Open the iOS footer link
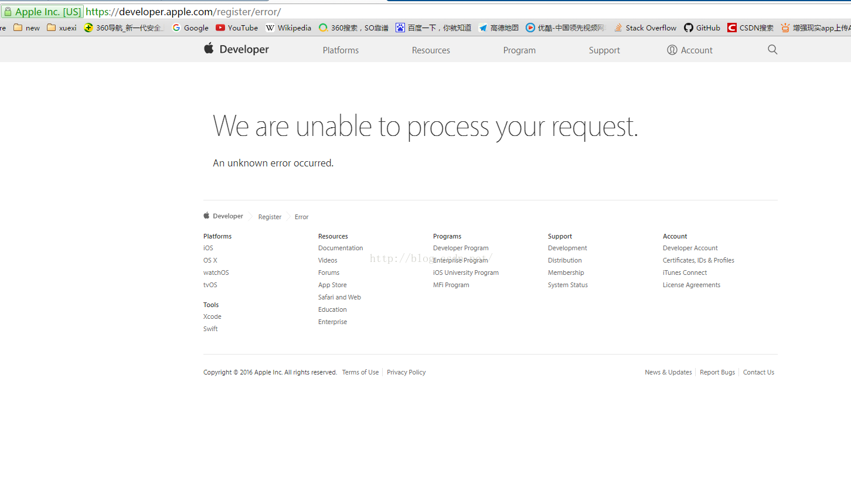The height and width of the screenshot is (504, 851). point(208,248)
